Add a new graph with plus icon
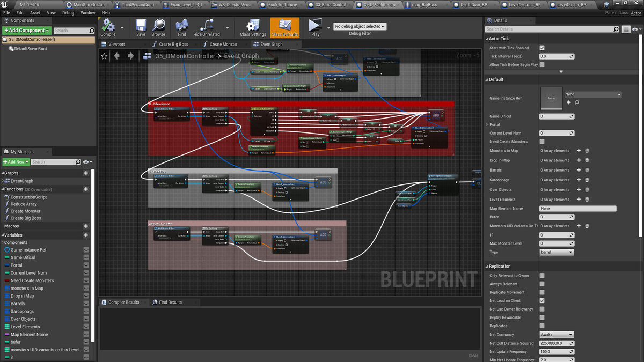 86,173
